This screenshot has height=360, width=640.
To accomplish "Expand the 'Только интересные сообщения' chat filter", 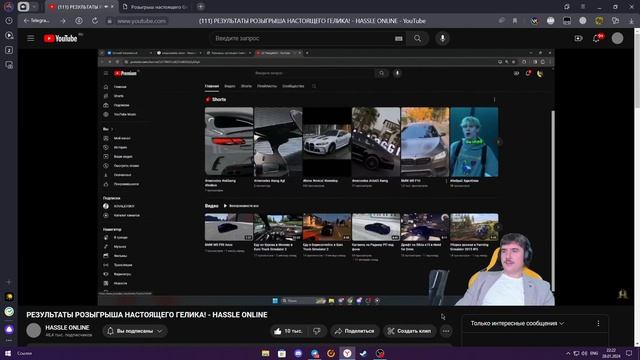I will (x=517, y=323).
